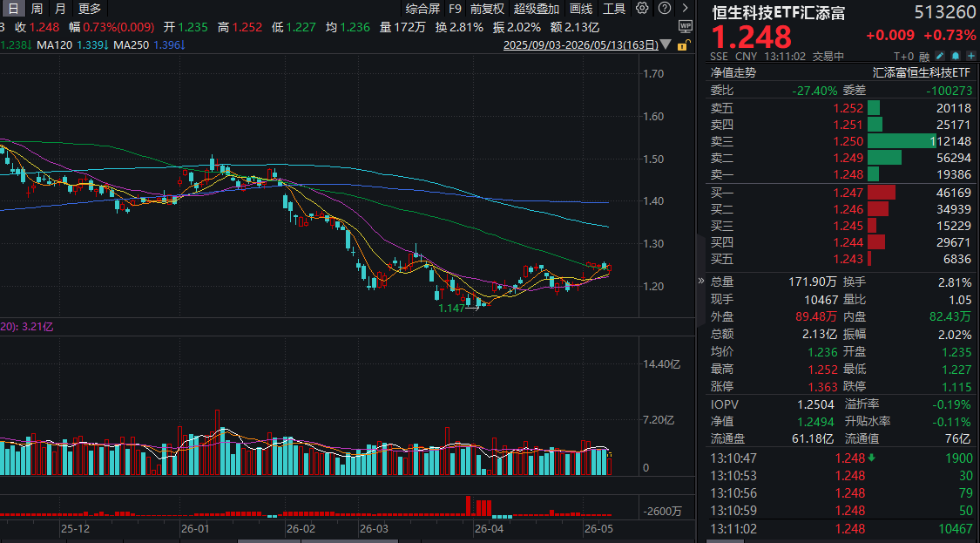Image resolution: width=980 pixels, height=543 pixels.
Task: Open 超级叠加 overlay menu
Action: (536, 9)
